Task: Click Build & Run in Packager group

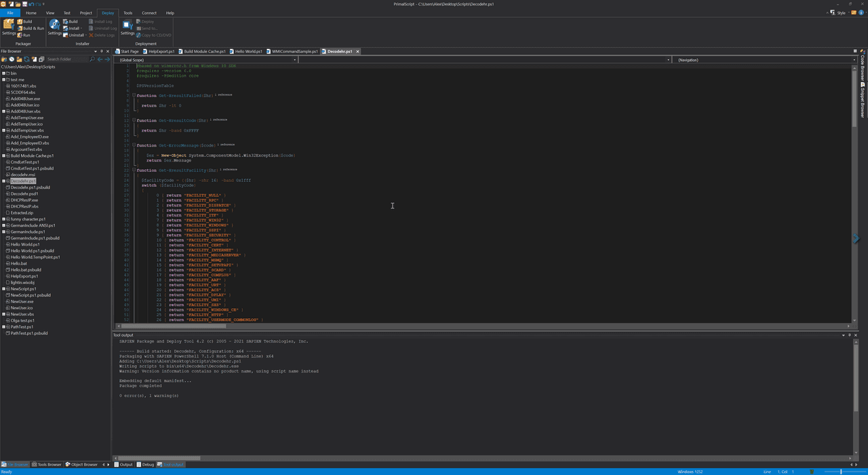Action: tap(31, 28)
